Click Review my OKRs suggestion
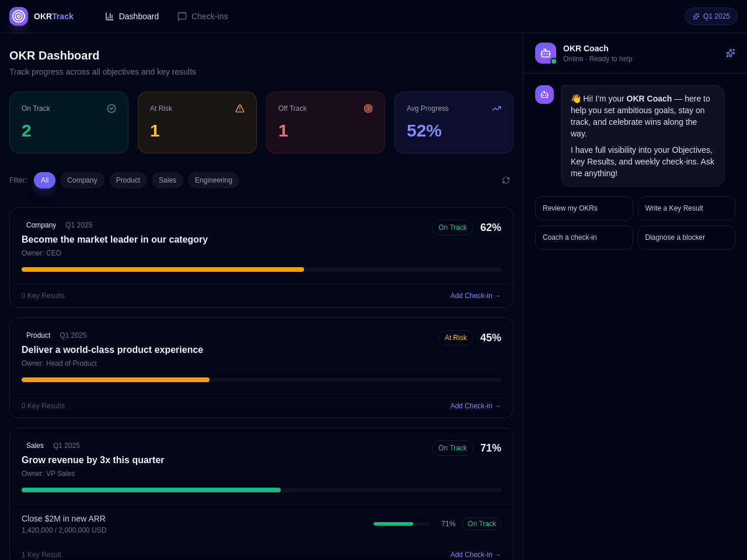Screen dimensions: 747x560 (584, 208)
